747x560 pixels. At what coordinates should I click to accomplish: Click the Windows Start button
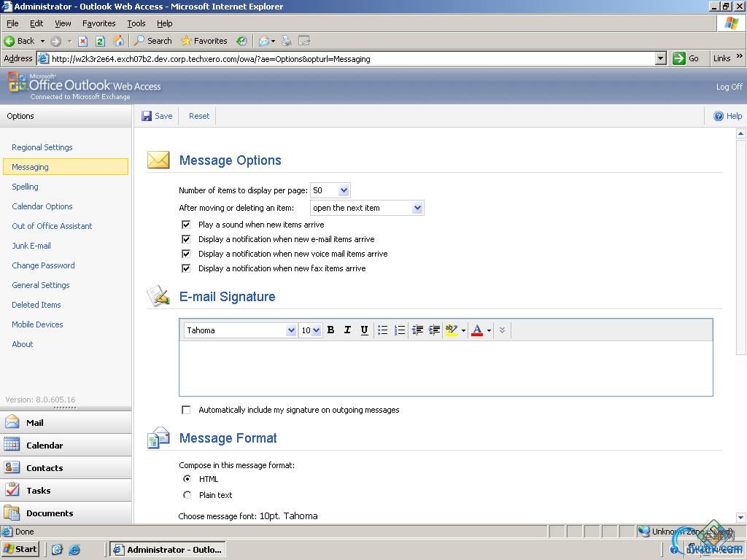tap(20, 549)
